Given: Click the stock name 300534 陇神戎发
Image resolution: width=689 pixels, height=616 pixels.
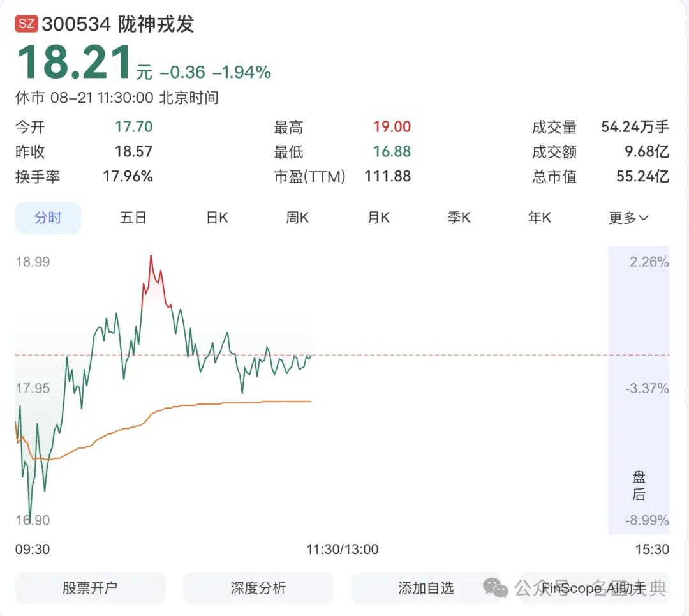Looking at the screenshot, I should (118, 24).
